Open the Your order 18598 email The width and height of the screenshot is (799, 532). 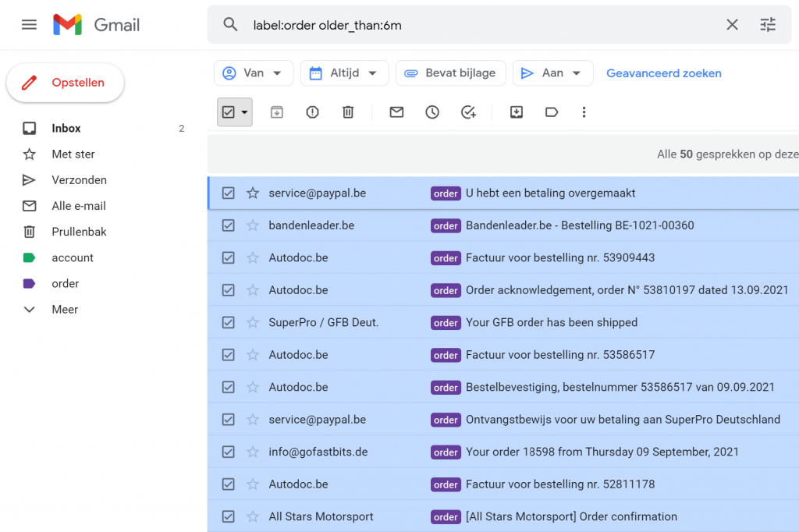(x=602, y=452)
